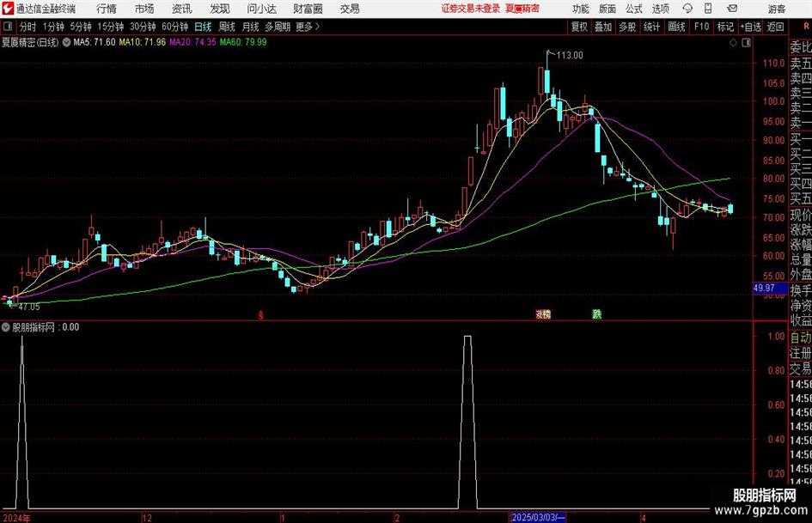Image resolution: width=812 pixels, height=523 pixels.
Task: Switch to the 1分钟 period tab
Action: [x=53, y=27]
